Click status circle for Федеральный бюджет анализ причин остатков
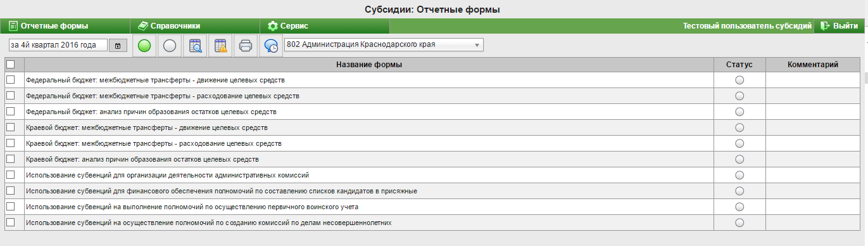Screen dimensions: 868x246 (x=739, y=112)
